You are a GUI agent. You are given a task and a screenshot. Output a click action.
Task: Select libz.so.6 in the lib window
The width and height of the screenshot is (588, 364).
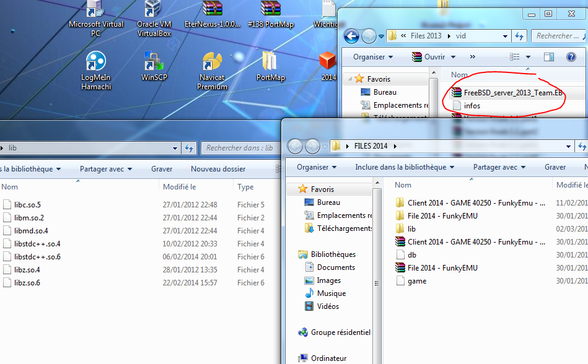click(22, 283)
